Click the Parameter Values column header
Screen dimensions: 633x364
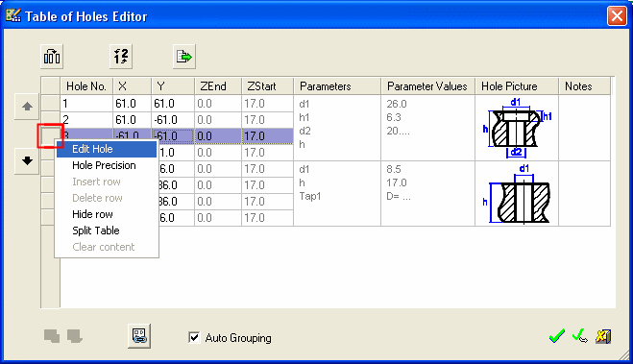coord(427,86)
